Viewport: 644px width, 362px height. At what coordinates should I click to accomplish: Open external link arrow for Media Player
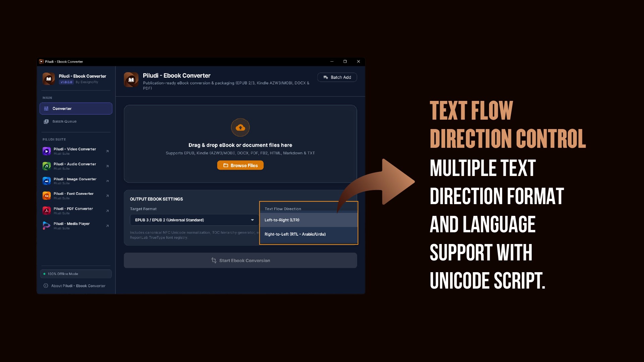tap(107, 226)
